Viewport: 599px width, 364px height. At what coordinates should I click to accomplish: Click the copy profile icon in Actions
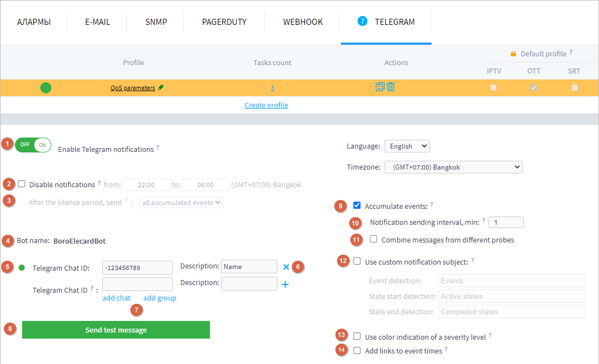click(x=380, y=87)
